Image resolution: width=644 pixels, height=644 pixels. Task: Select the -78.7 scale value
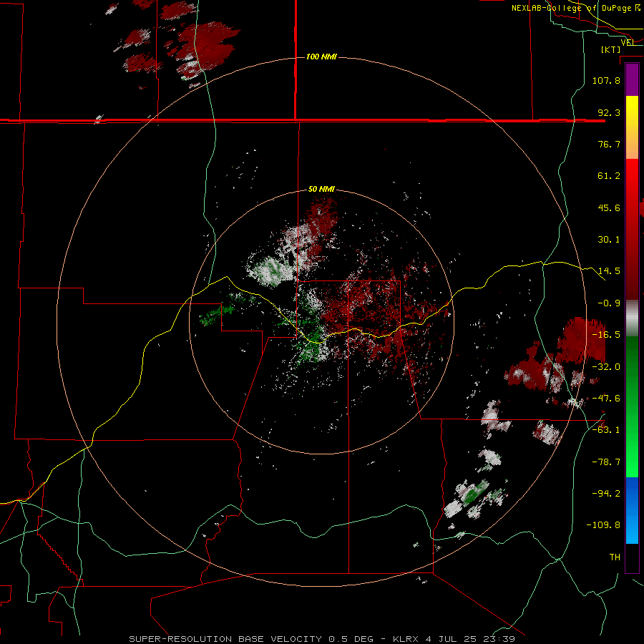(606, 462)
